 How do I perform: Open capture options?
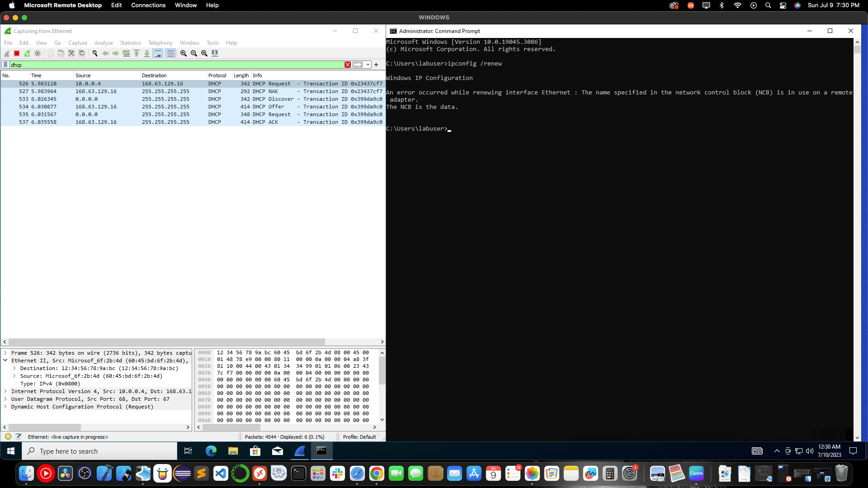[38, 53]
